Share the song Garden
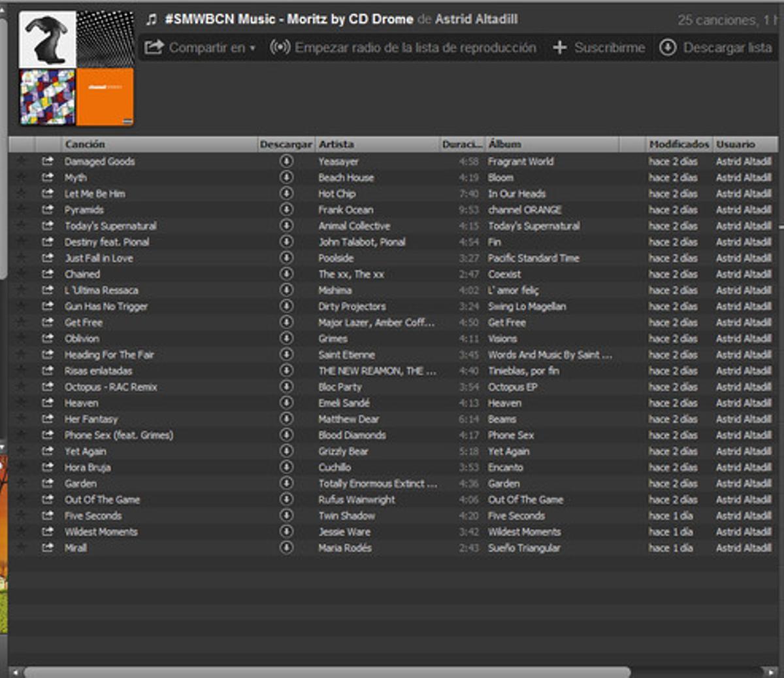Image resolution: width=784 pixels, height=678 pixels. 48,483
